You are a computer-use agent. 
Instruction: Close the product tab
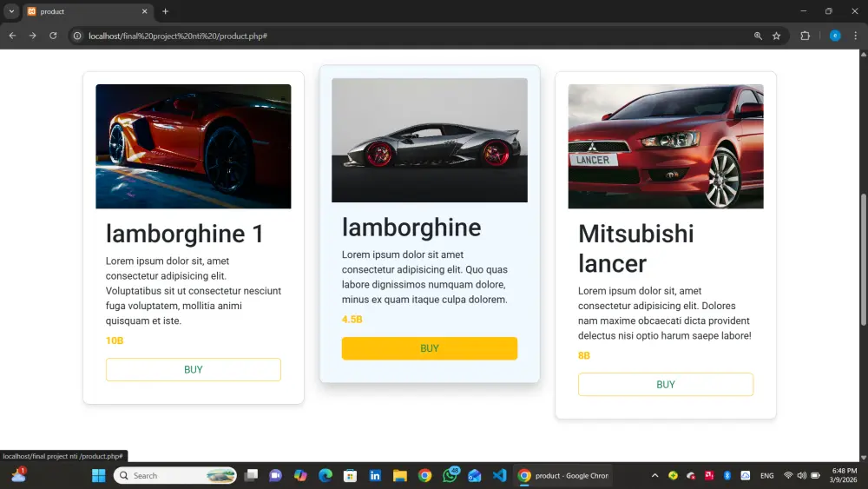point(144,11)
